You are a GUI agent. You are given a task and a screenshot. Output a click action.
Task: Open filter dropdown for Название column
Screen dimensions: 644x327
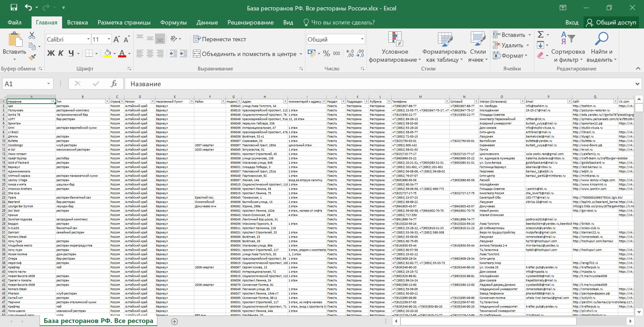click(53, 101)
